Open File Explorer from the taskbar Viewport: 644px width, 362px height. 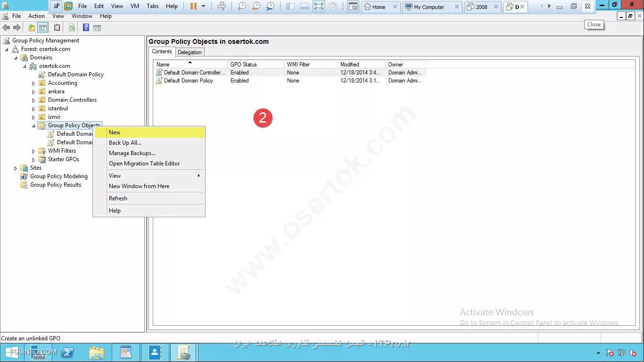tap(97, 352)
